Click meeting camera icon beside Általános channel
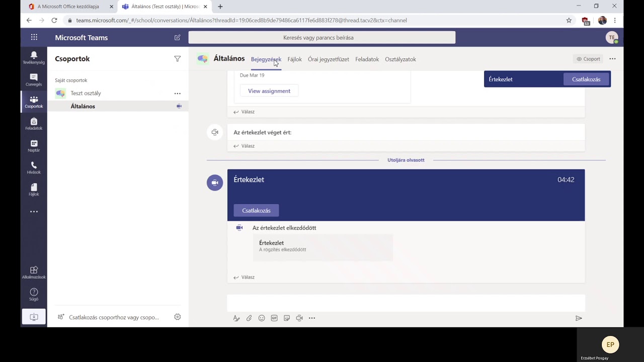The height and width of the screenshot is (362, 644). 179,106
